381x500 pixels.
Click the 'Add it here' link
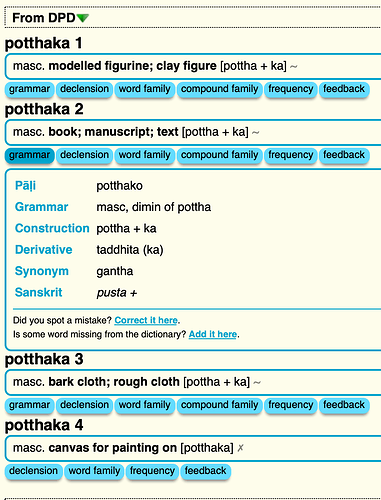pyautogui.click(x=213, y=334)
